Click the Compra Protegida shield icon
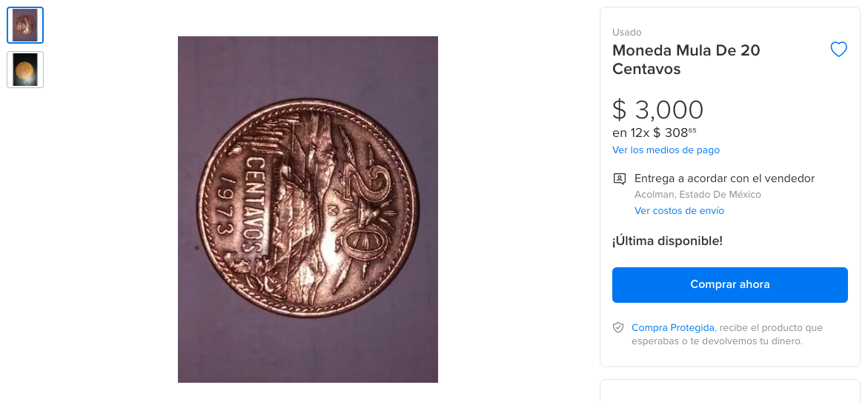 (x=618, y=327)
